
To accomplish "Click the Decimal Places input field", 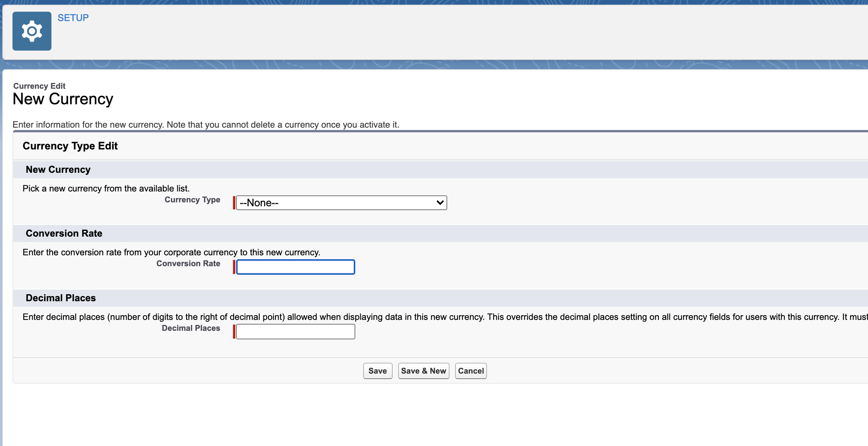I will pyautogui.click(x=296, y=332).
